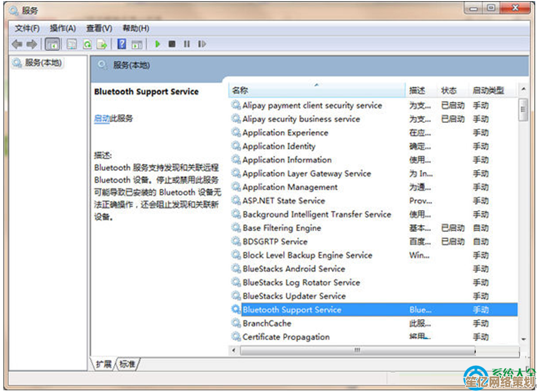The image size is (538, 392).
Task: Click the Restart Service toolbar icon
Action: pyautogui.click(x=202, y=44)
